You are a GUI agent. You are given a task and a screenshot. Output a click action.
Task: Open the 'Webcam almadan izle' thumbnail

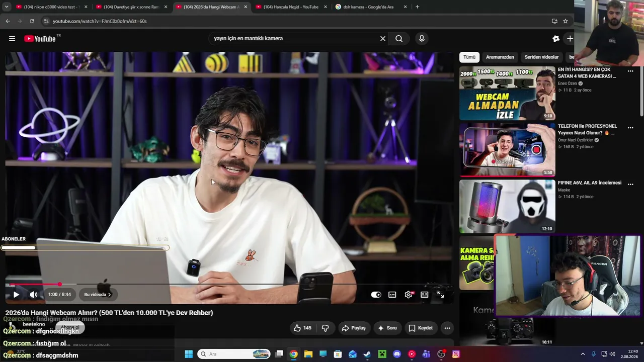[x=507, y=94]
